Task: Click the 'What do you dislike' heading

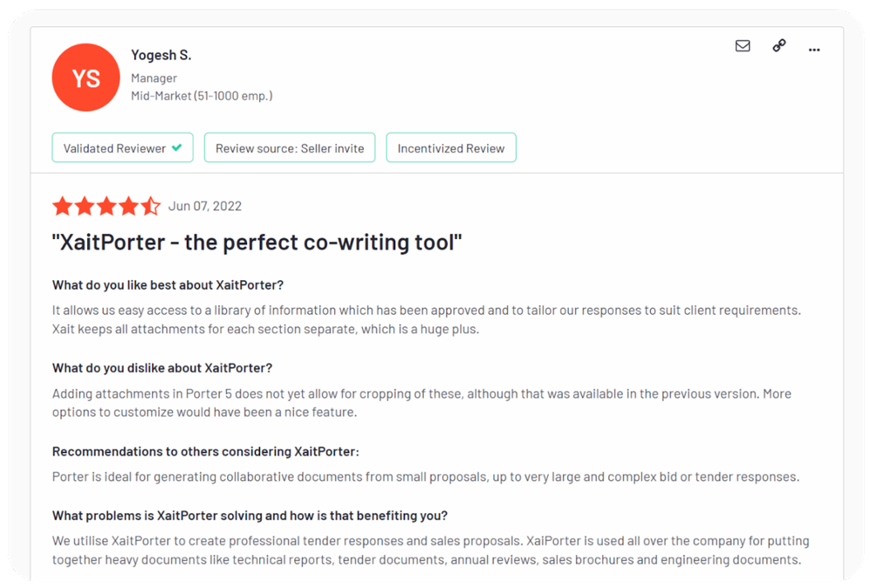Action: 162,368
